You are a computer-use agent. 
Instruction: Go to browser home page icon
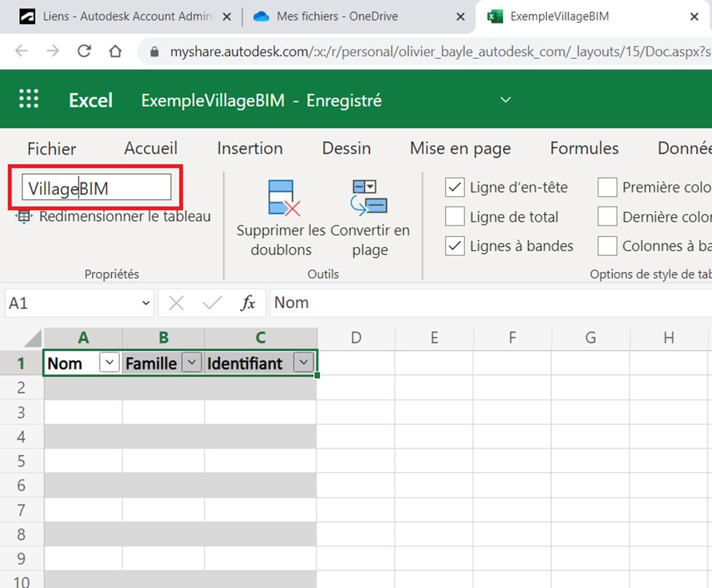116,51
